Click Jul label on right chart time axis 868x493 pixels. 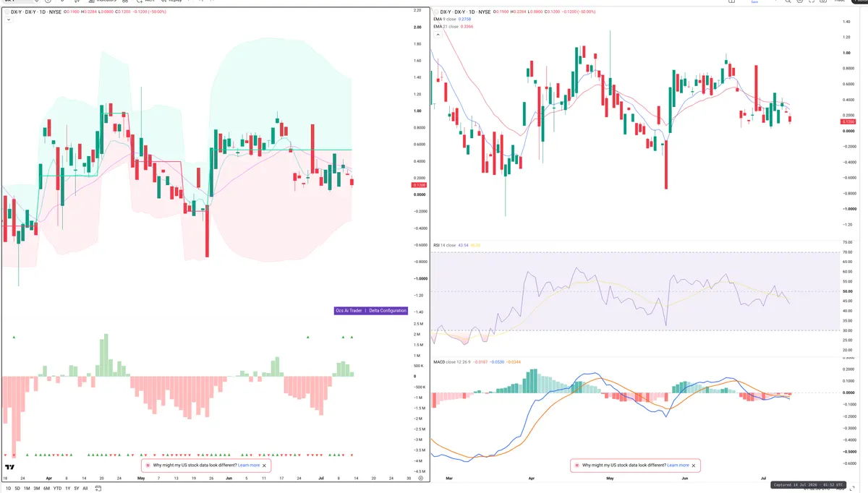coord(764,479)
